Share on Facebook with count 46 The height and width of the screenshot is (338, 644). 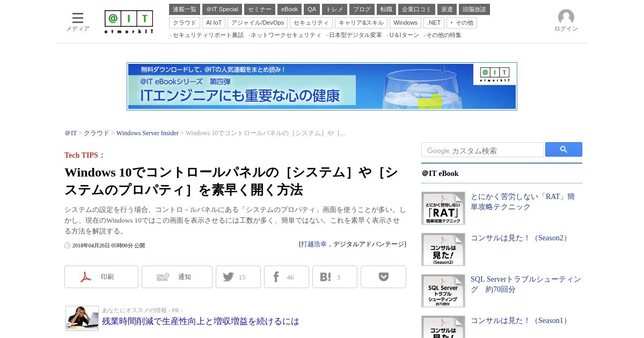coord(287,277)
